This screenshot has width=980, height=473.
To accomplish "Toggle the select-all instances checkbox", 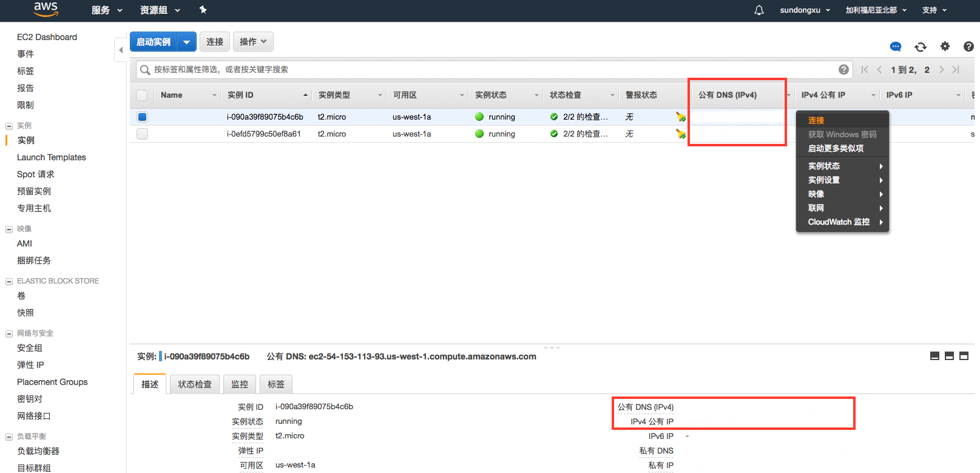I will 142,95.
